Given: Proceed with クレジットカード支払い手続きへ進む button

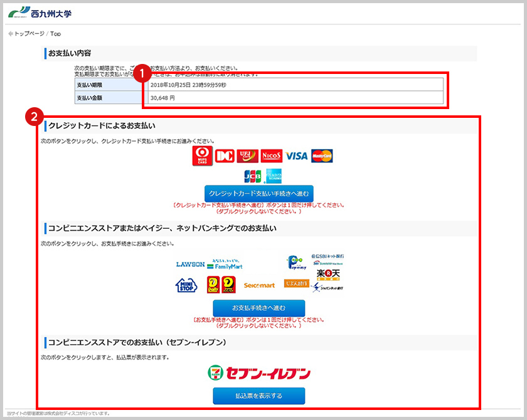Looking at the screenshot, I should pos(258,194).
